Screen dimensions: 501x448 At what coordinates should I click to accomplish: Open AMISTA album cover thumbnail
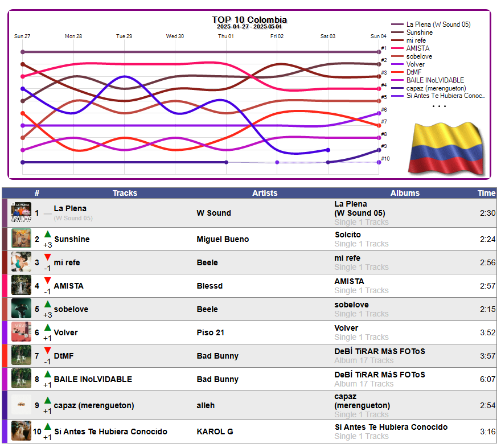(x=21, y=285)
